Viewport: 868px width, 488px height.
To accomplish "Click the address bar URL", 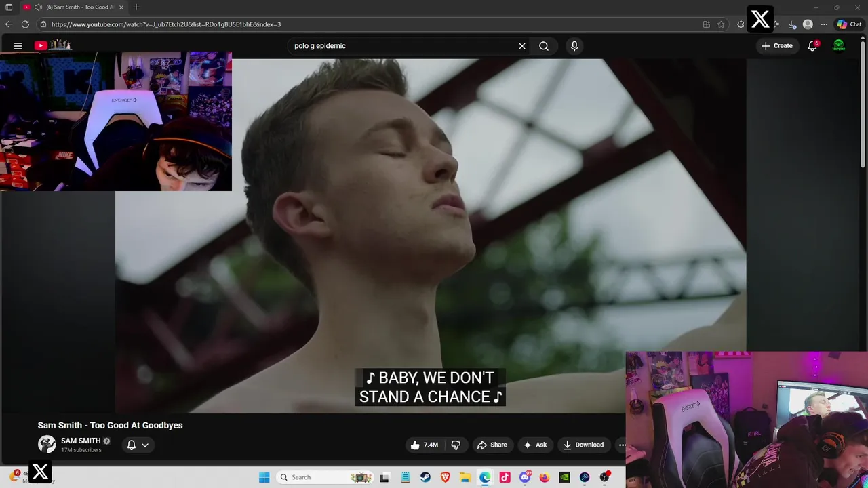I will coord(166,24).
